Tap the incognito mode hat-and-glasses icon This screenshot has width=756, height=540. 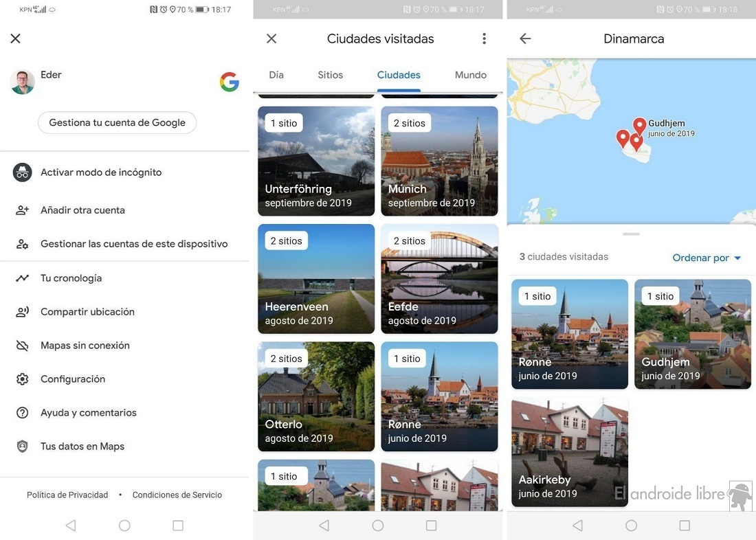point(22,172)
